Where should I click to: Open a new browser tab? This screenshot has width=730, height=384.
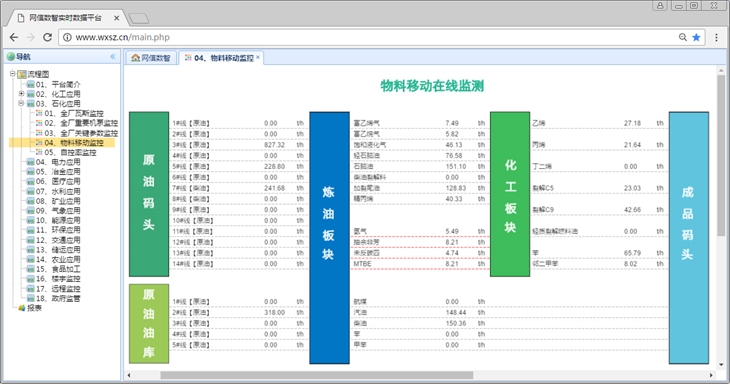point(138,18)
